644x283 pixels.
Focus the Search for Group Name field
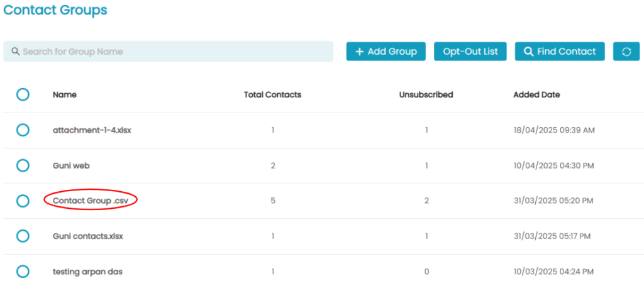point(168,52)
